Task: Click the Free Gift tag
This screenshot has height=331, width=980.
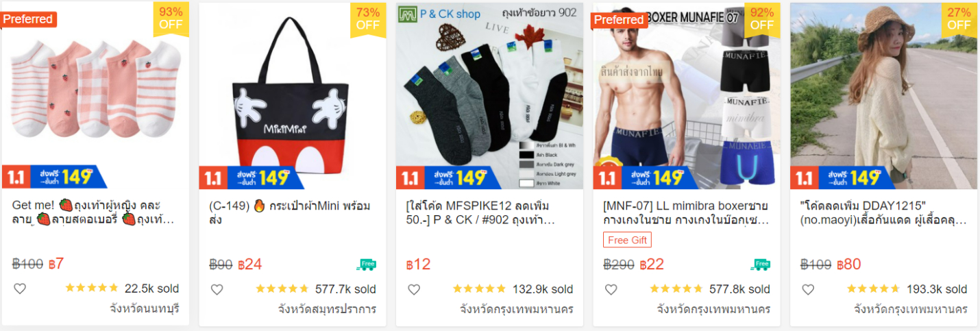Action: click(x=627, y=240)
